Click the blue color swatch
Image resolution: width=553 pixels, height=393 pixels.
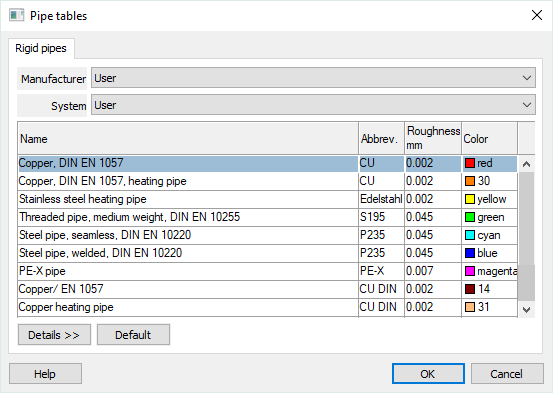pyautogui.click(x=470, y=253)
